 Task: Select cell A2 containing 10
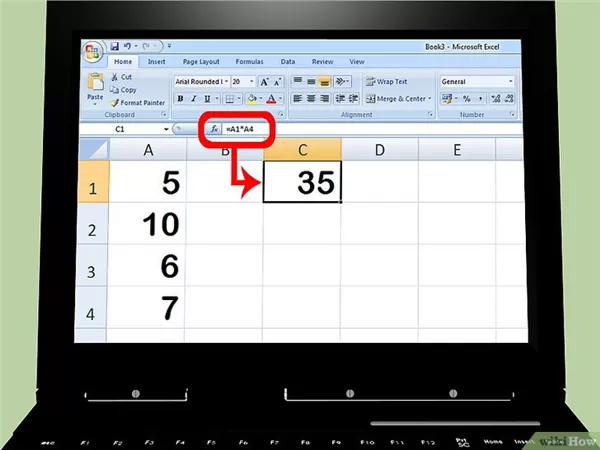coord(148,223)
